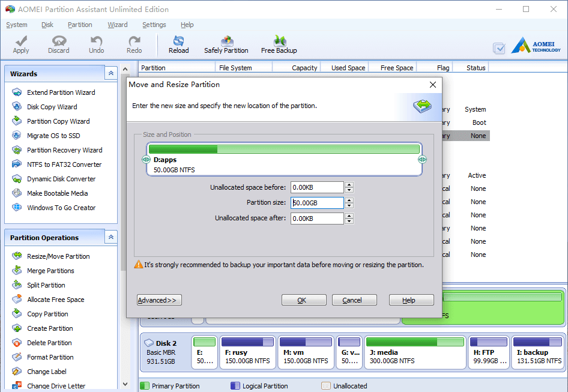The image size is (568, 392).
Task: Click the right resize handle of D:apps
Action: pos(422,160)
